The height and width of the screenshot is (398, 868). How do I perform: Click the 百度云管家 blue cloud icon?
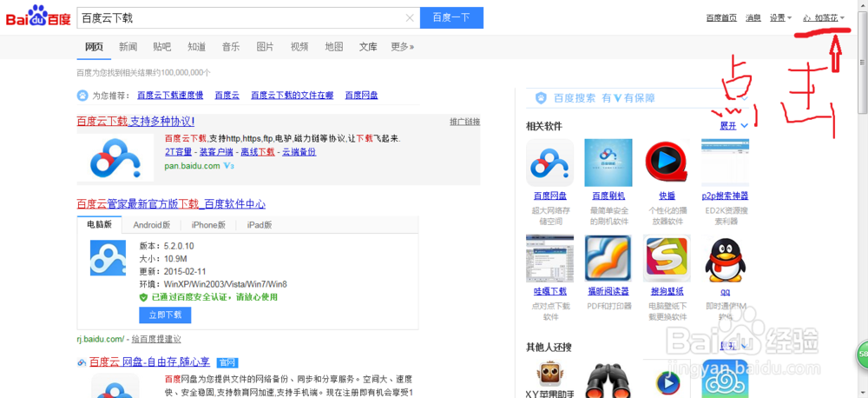click(x=108, y=258)
